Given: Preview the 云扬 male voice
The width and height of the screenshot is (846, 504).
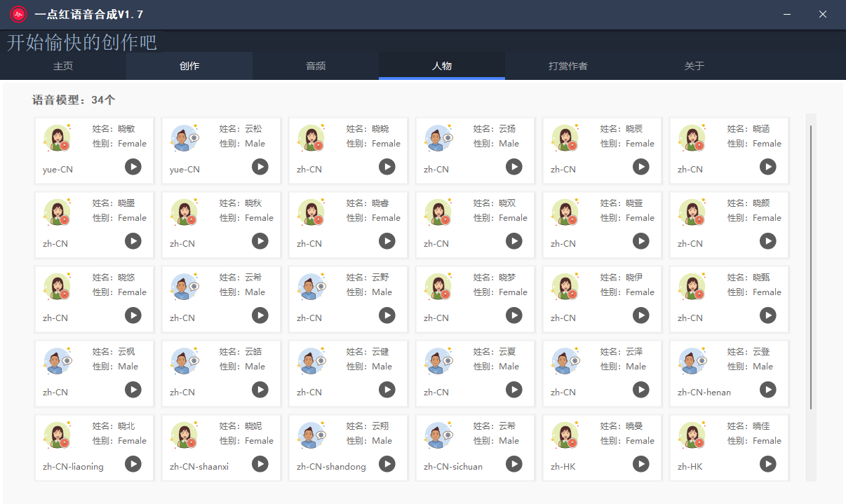Looking at the screenshot, I should tap(514, 167).
